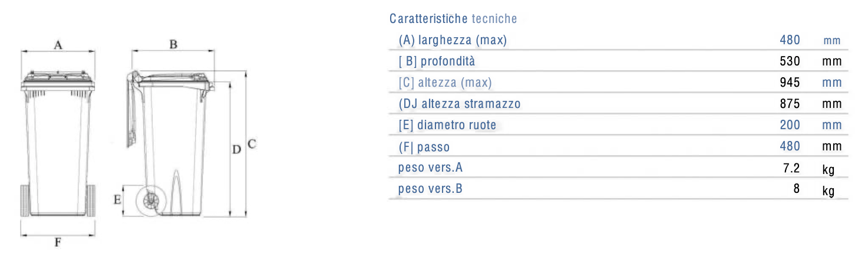868x256 pixels.
Task: Click the side view bin drawing
Action: (170, 143)
